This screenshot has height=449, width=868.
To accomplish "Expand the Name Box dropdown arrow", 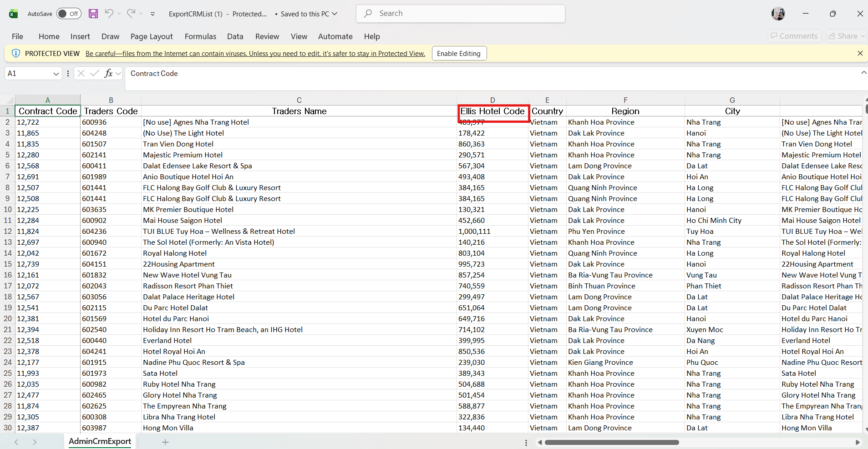I will (x=56, y=74).
